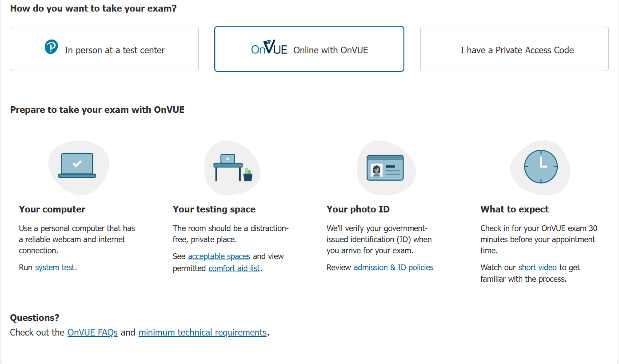The image size is (619, 364).
Task: Open the acceptable spaces link
Action: [x=219, y=256]
